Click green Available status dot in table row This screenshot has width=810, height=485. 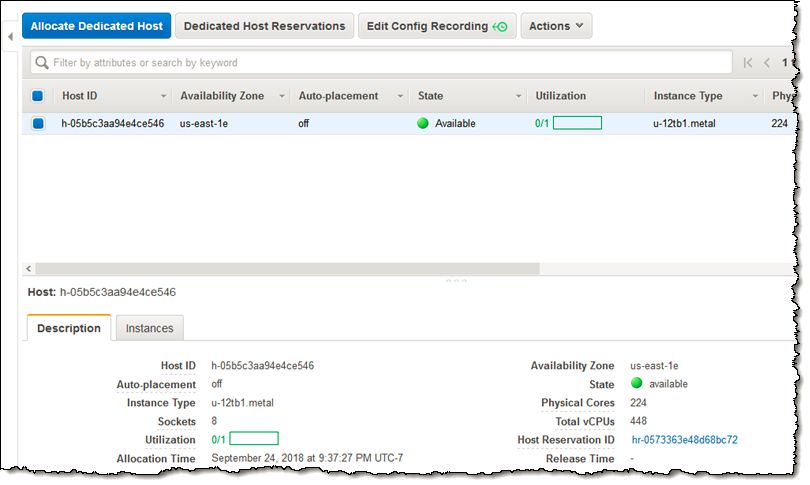click(x=423, y=124)
